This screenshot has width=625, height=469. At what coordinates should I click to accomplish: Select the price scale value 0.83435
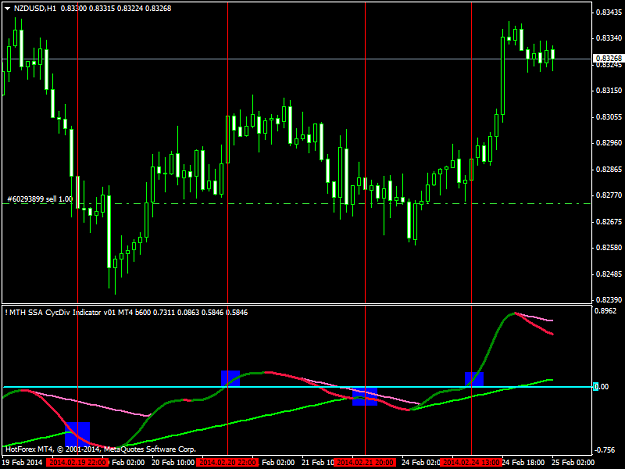pos(609,12)
